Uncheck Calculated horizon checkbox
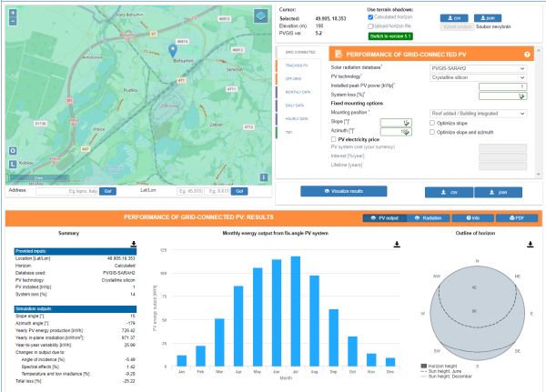This screenshot has height=392, width=546. coord(370,17)
